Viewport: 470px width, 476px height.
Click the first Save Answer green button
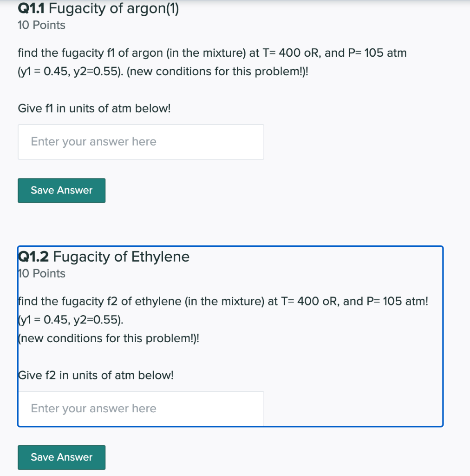[x=61, y=190]
